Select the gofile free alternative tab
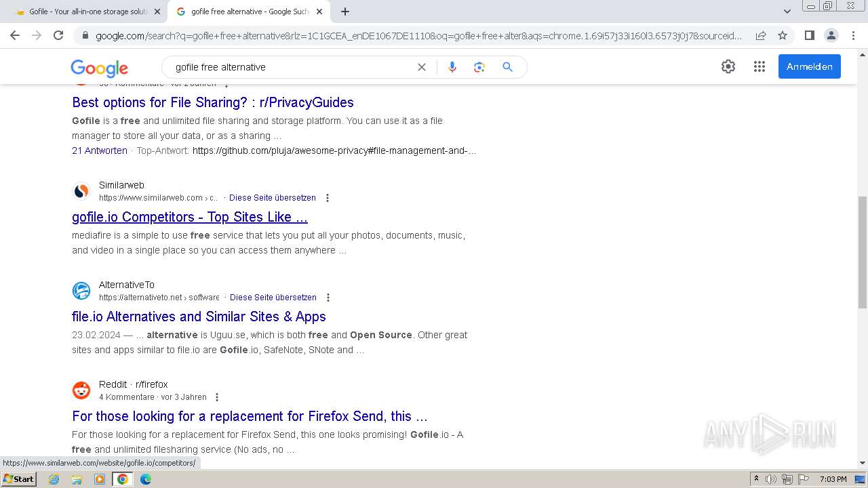The width and height of the screenshot is (868, 488). [249, 12]
